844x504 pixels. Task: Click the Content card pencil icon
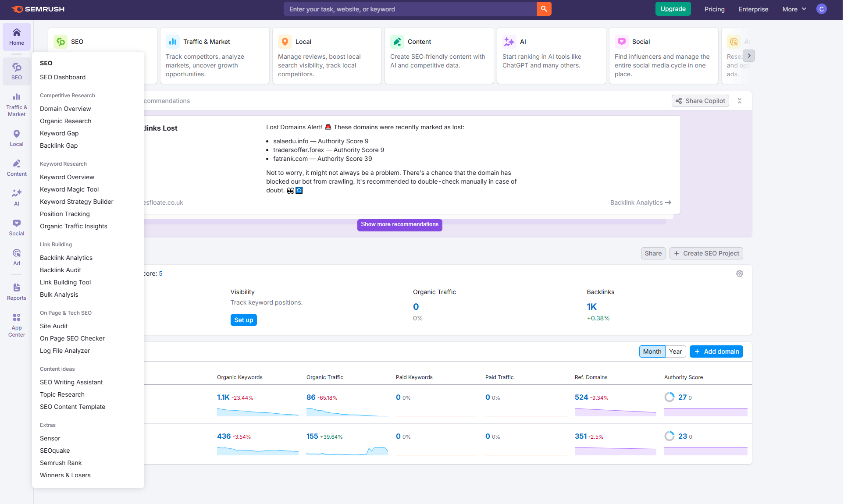point(397,42)
